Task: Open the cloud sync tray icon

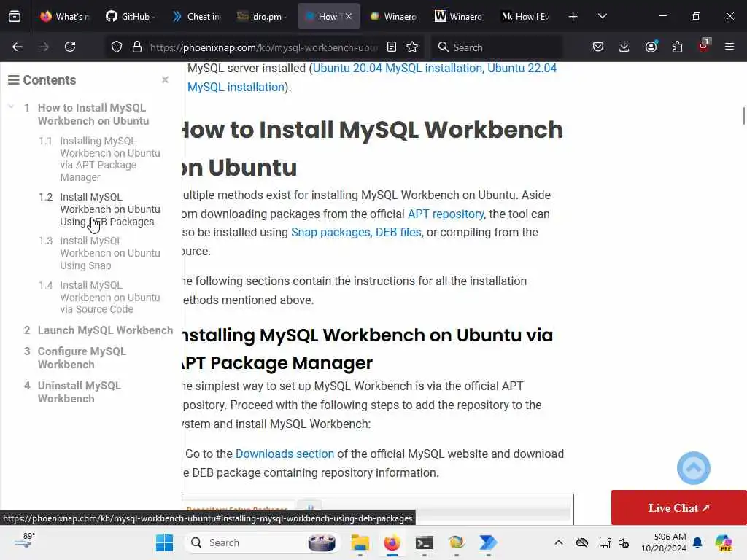Action: (582, 542)
